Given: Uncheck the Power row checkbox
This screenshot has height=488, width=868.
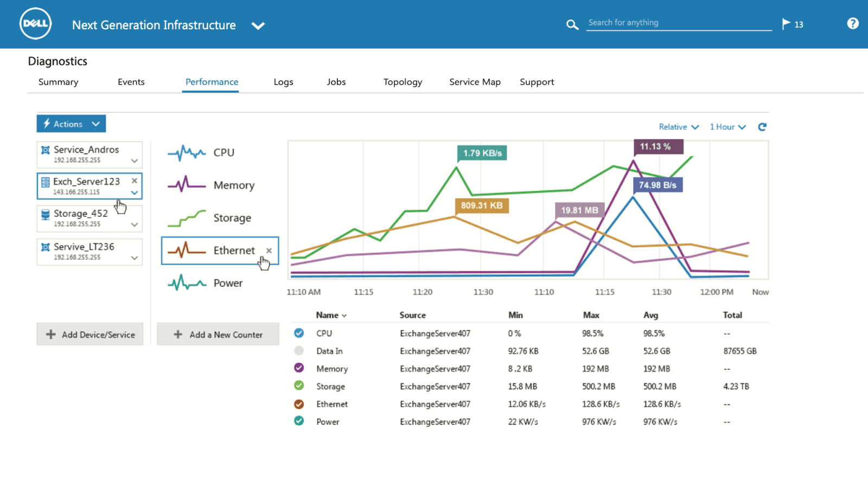Looking at the screenshot, I should tap(299, 421).
